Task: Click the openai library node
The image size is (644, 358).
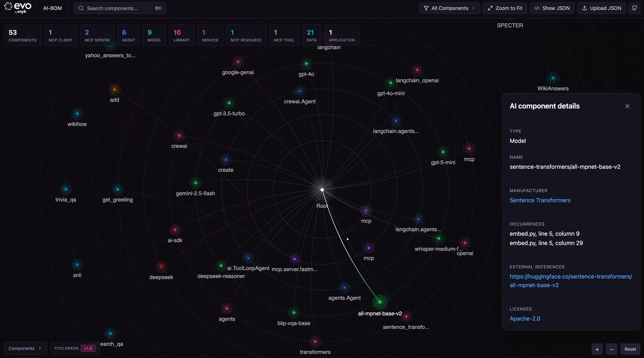Action: [x=465, y=243]
